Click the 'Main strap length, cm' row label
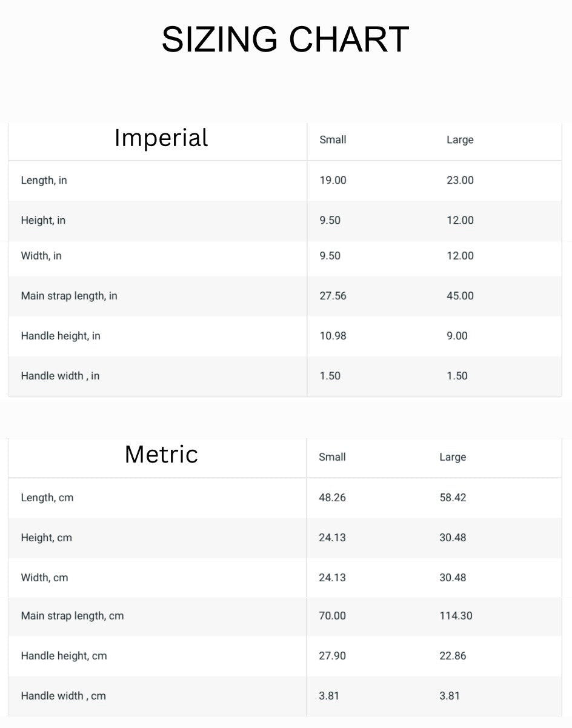Image resolution: width=572 pixels, height=728 pixels. tap(72, 616)
